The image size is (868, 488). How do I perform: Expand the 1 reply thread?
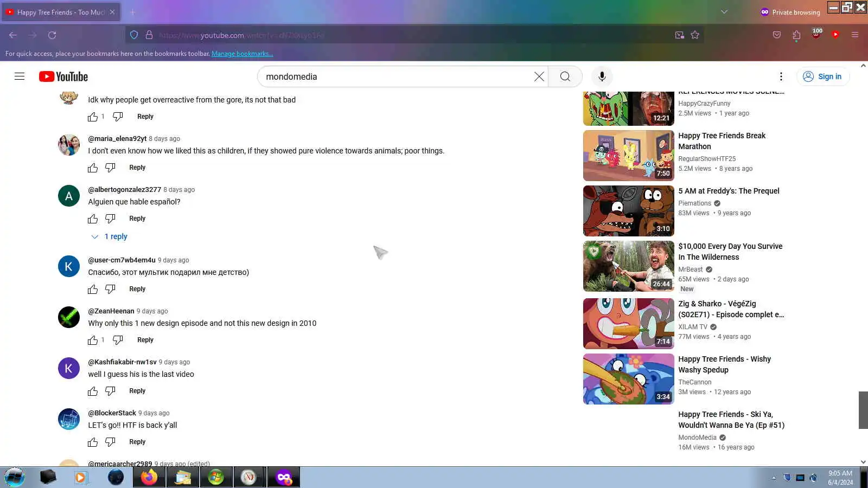point(109,236)
